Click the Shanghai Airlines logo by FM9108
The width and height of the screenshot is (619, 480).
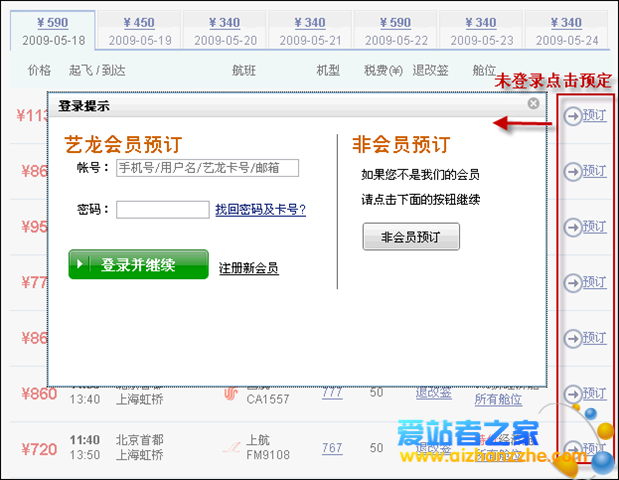click(x=231, y=448)
